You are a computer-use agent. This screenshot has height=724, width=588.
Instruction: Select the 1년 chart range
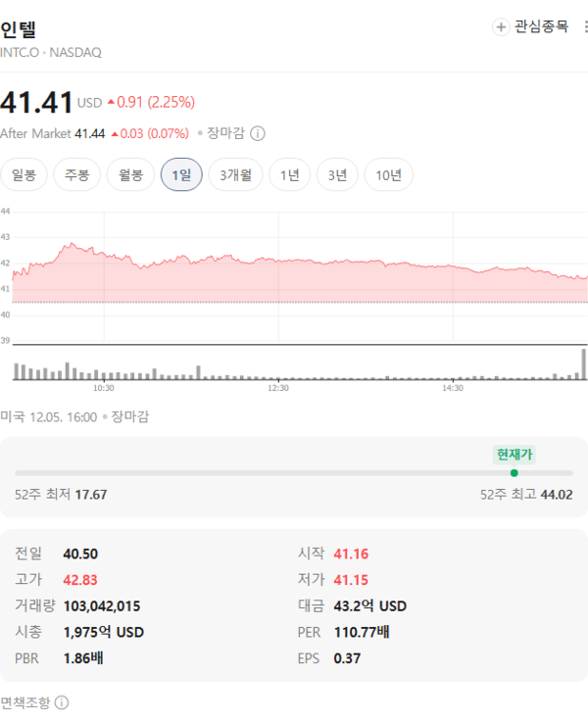tap(290, 174)
